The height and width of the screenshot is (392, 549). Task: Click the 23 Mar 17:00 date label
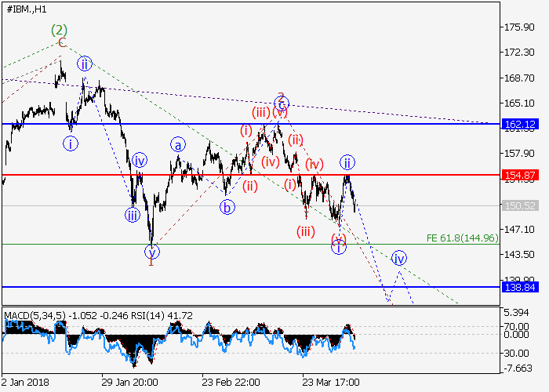coord(333,382)
